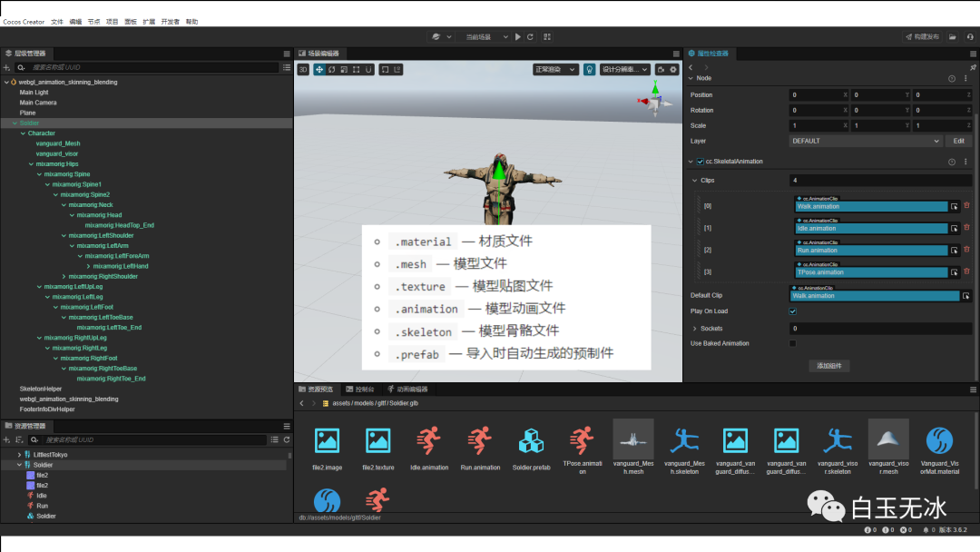Image resolution: width=980 pixels, height=552 pixels.
Task: Toggle the scene lighting bulb icon
Action: [589, 69]
